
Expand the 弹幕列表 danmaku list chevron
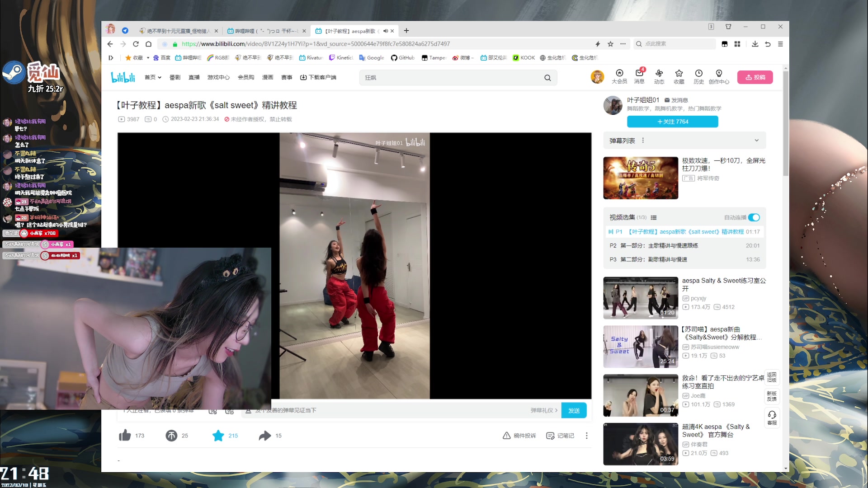tap(757, 141)
